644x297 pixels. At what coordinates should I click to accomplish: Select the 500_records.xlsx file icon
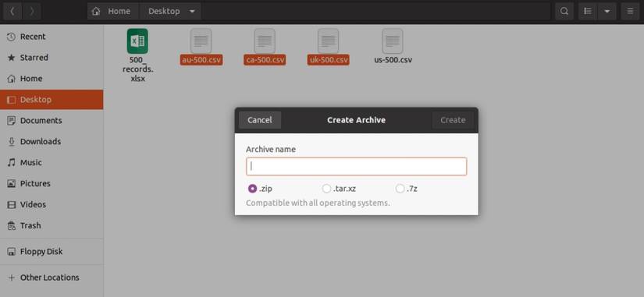tap(137, 41)
